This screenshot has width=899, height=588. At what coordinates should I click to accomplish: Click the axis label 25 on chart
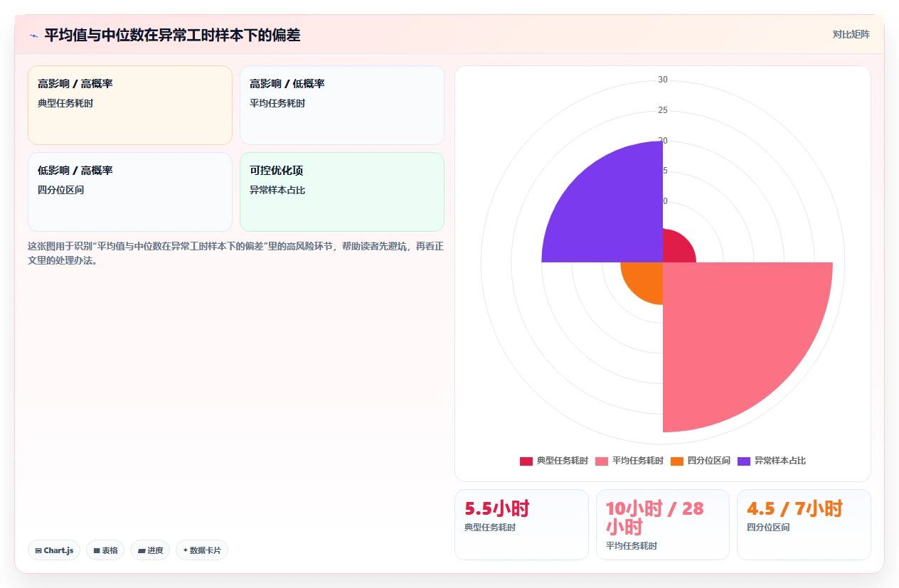point(663,110)
